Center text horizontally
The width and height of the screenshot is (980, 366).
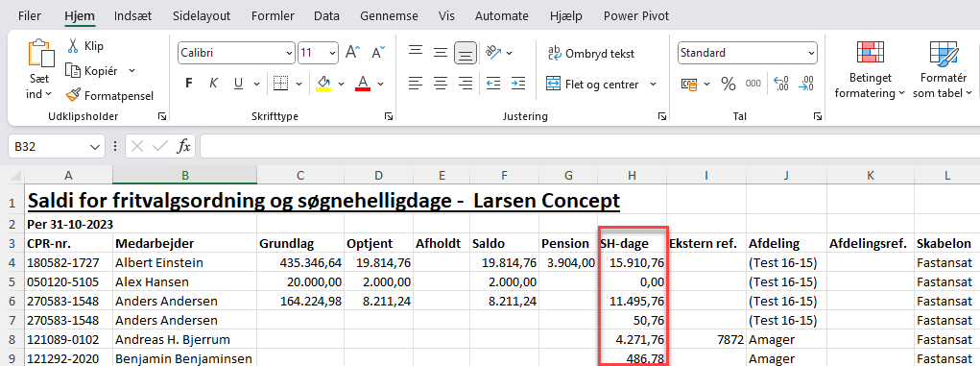[441, 83]
